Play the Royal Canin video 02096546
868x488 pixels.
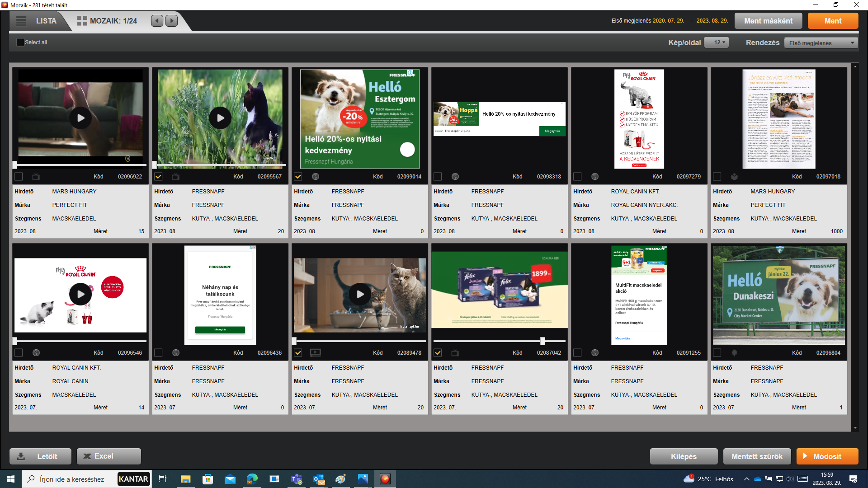coord(80,294)
